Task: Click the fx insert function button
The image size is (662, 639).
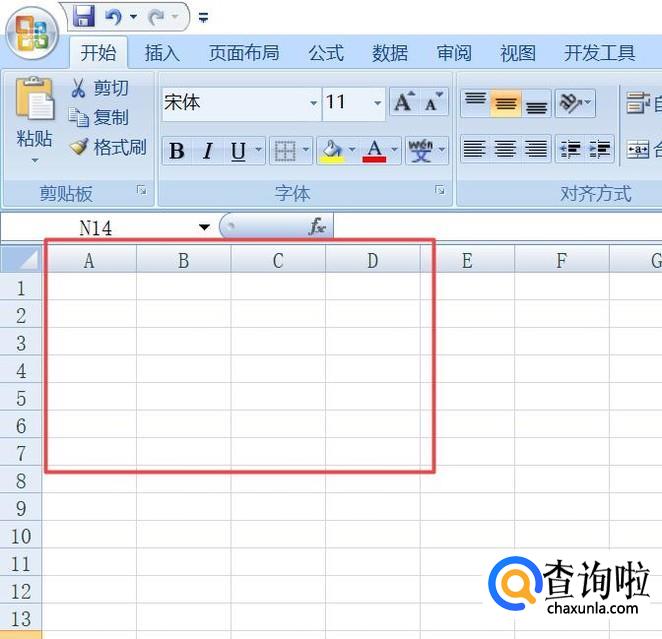Action: pos(317,227)
